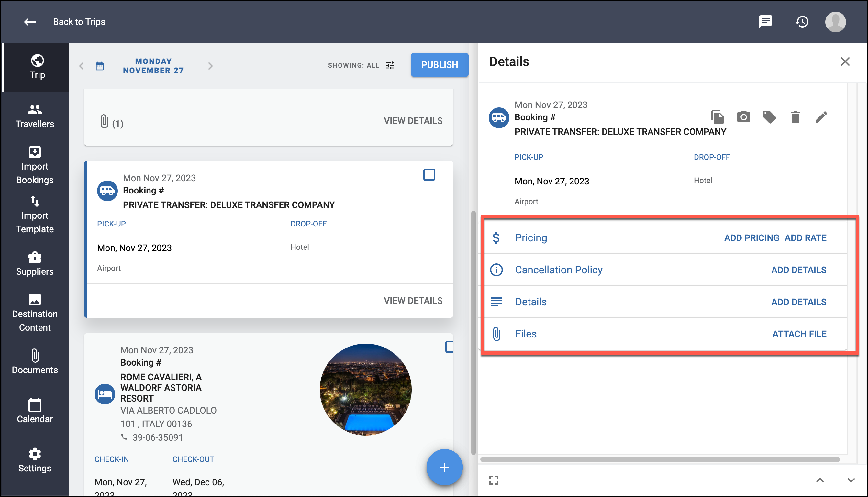Copy the booking using the duplicate icon
Viewport: 868px width, 497px height.
coord(718,117)
